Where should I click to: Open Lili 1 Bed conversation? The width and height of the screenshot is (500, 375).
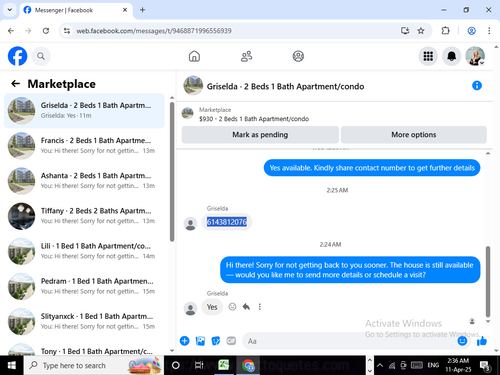(x=84, y=251)
